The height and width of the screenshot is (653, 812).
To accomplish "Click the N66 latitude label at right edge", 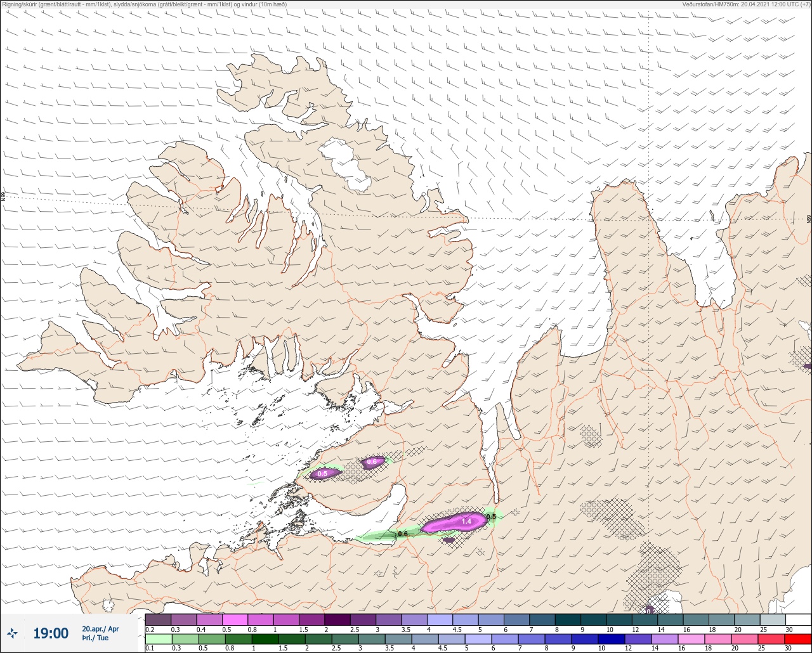I will 809,219.
